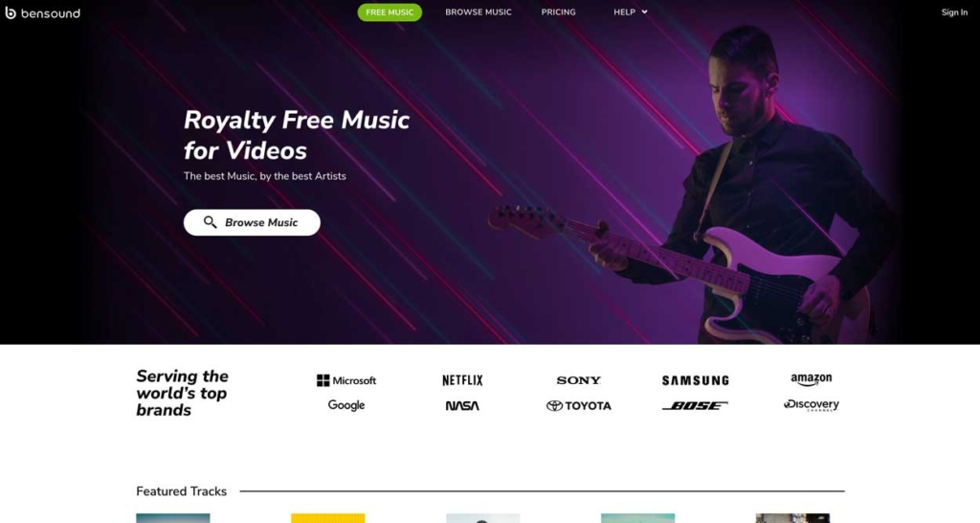Open the Browse Music menu item
The image size is (980, 523).
pyautogui.click(x=479, y=11)
